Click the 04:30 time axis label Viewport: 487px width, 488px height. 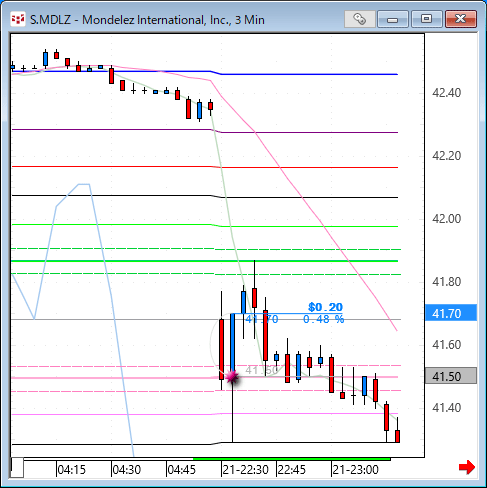(126, 470)
